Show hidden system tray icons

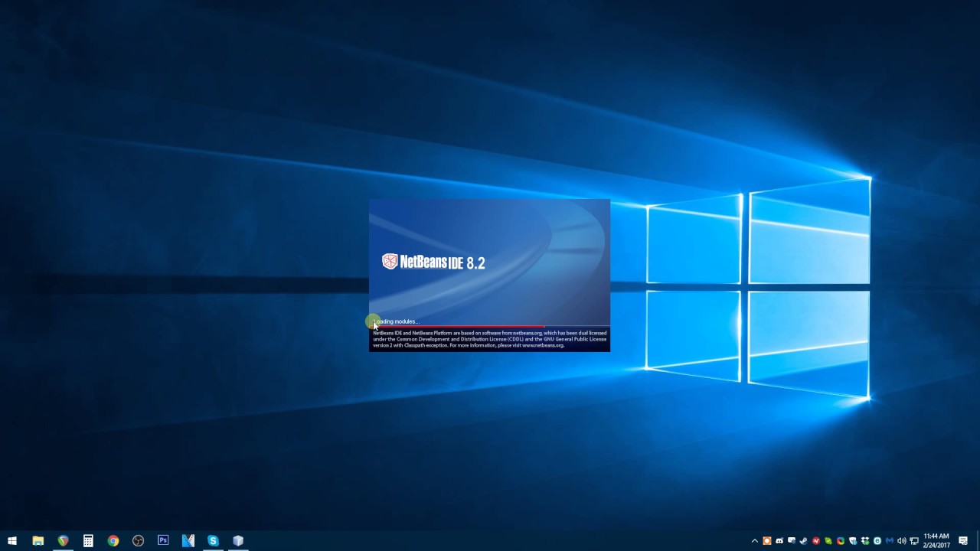point(755,541)
